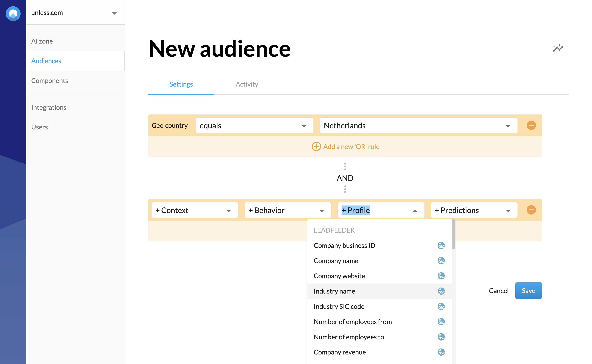592x364 pixels.
Task: Open the unless.com account dropdown
Action: coord(75,13)
